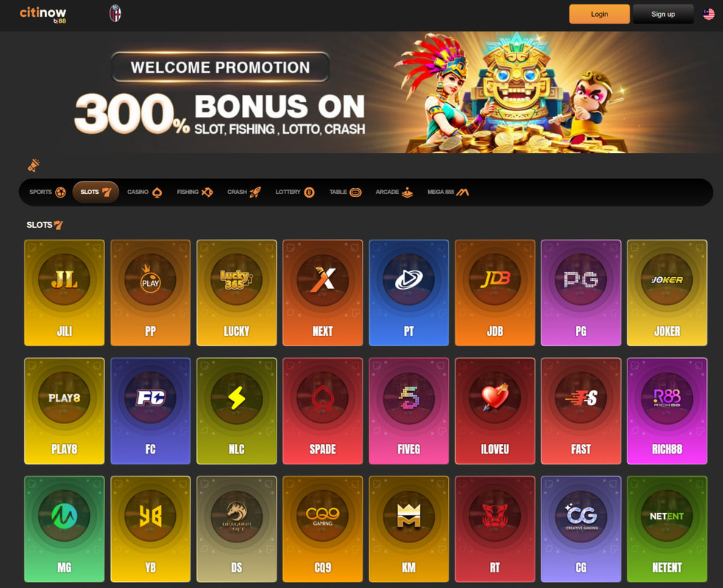Select the MG Microgaming provider tile

(x=64, y=529)
